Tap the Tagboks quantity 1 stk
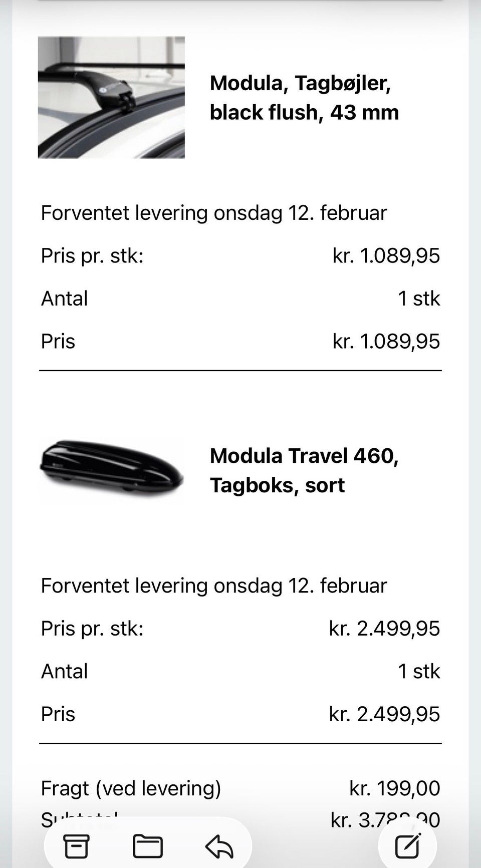 tap(418, 671)
